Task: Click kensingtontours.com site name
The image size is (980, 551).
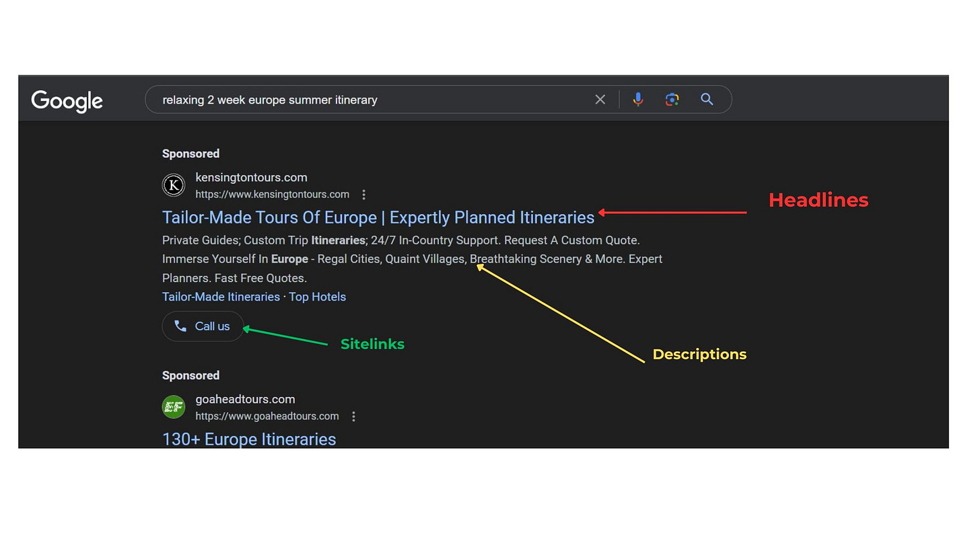Action: tap(251, 178)
